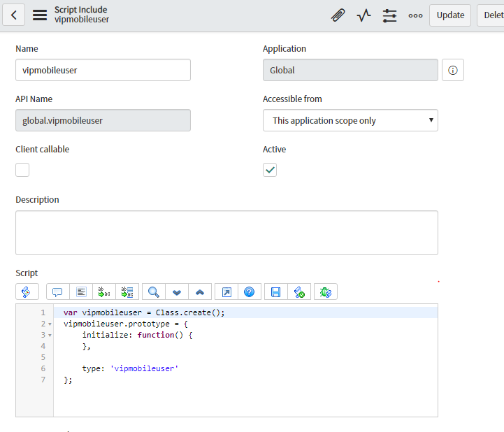Click the format code icon
This screenshot has width=504, height=432.
[x=81, y=291]
